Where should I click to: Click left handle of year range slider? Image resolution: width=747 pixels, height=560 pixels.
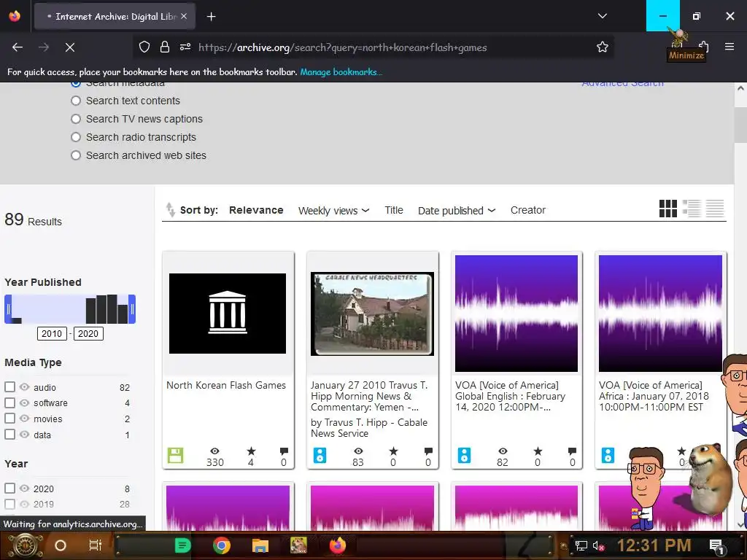tap(8, 309)
